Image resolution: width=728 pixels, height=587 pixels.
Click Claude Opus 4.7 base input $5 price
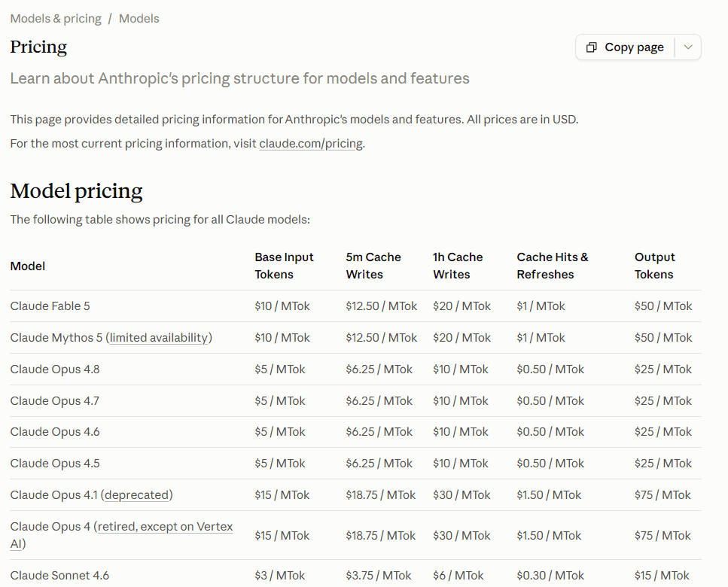tap(280, 401)
